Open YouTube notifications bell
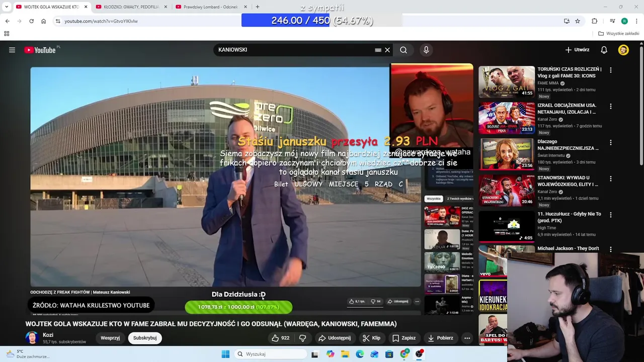The image size is (644, 362). 604,50
